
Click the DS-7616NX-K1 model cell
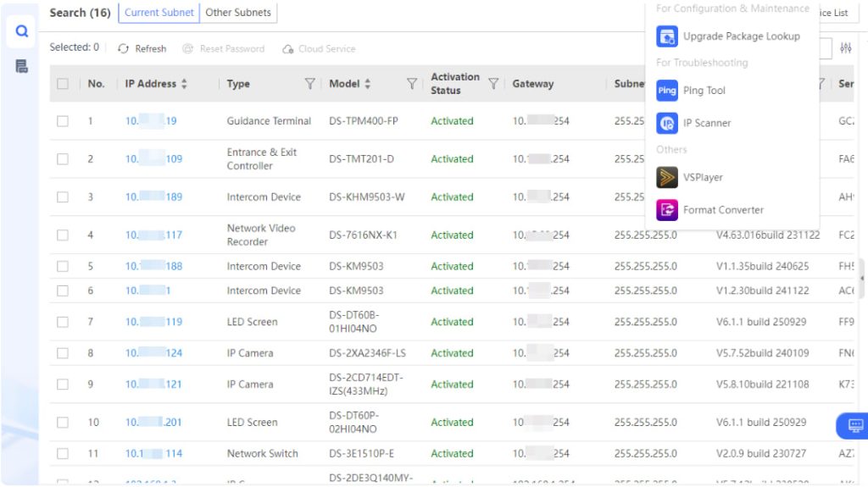click(x=363, y=235)
